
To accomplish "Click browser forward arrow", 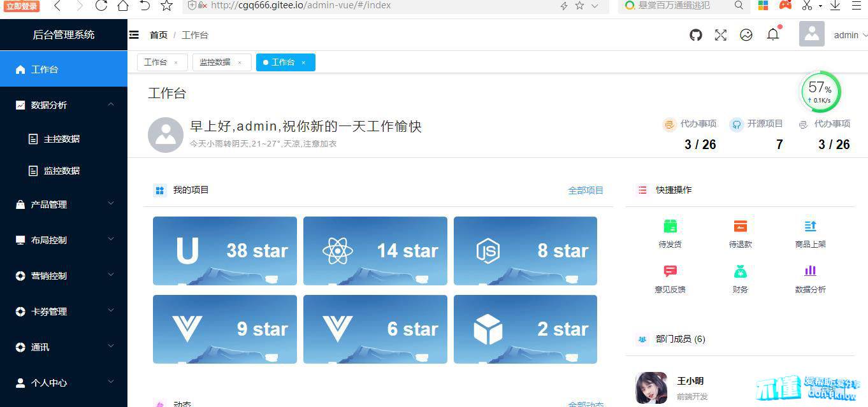I will (79, 6).
